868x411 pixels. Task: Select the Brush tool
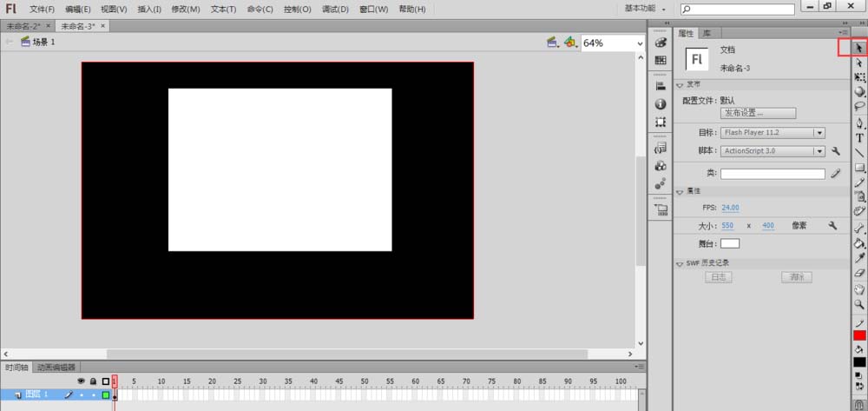pos(859,196)
